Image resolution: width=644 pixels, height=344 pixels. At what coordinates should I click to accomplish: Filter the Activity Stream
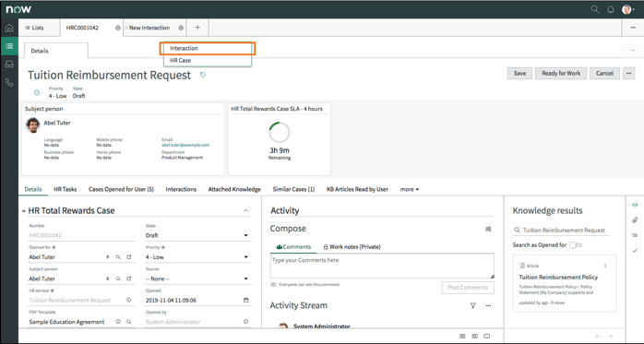pos(473,305)
